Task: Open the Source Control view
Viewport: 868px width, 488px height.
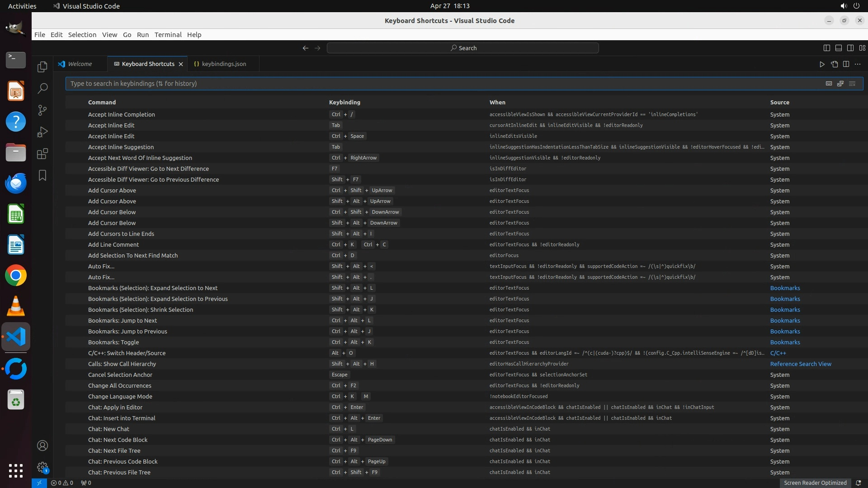Action: [x=42, y=110]
